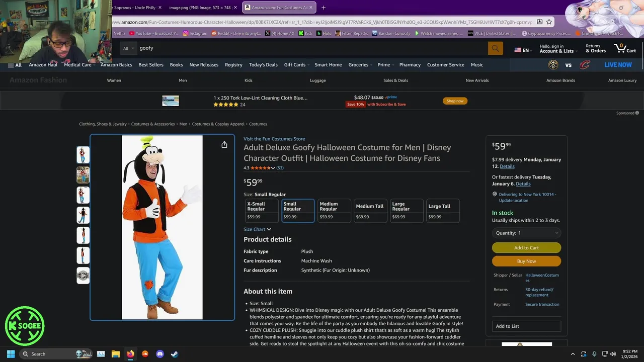Open the VICE United States bookmark
Image resolution: width=644 pixels, height=362 pixels.
point(492,33)
